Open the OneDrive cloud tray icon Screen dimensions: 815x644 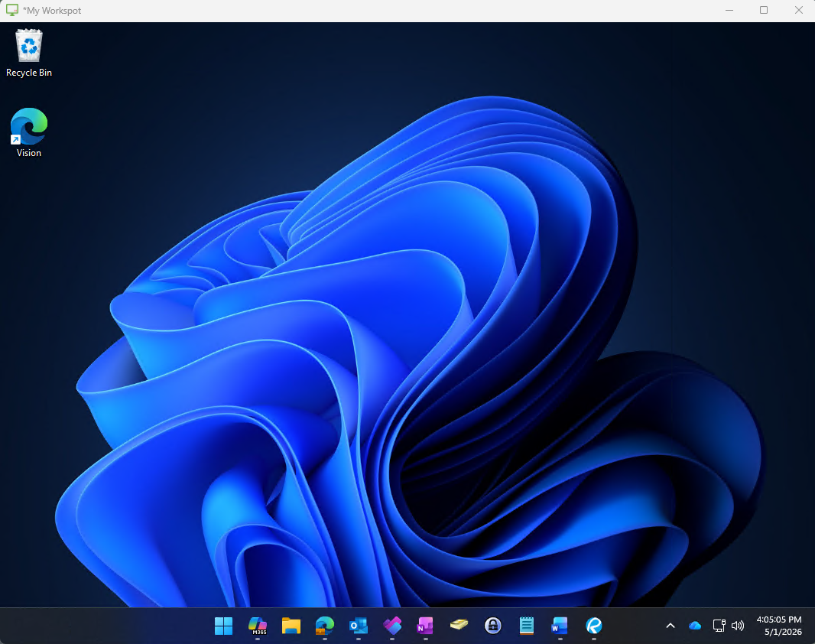695,626
